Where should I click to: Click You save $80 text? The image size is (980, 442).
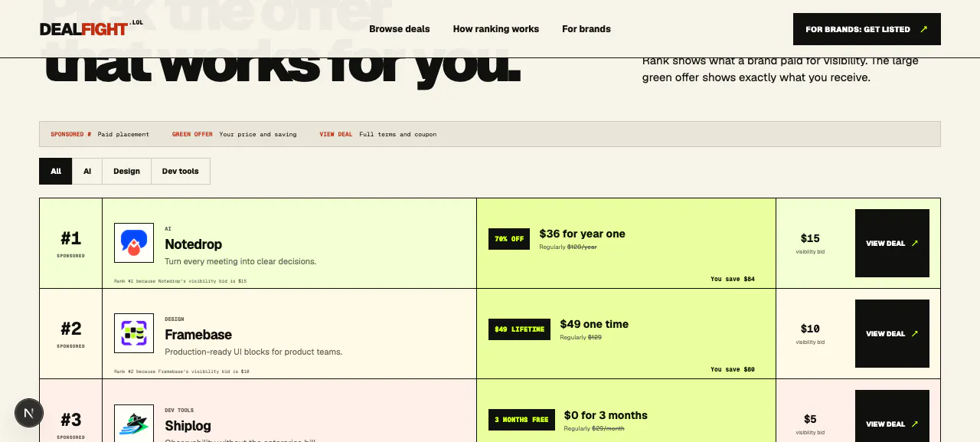(x=733, y=369)
